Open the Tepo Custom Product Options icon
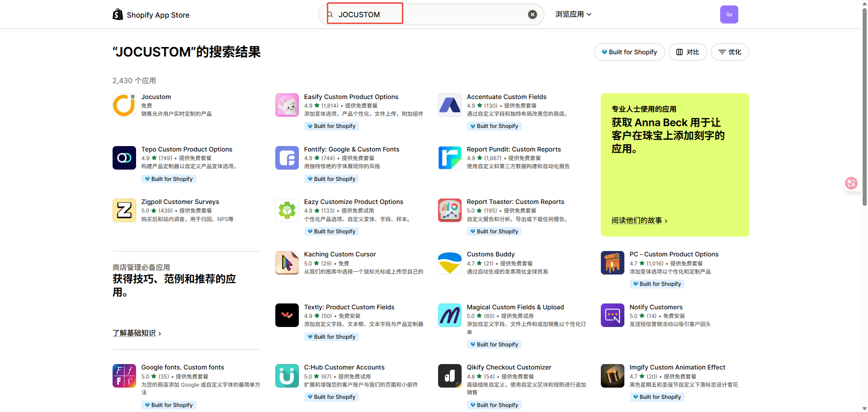The image size is (868, 412). click(124, 158)
